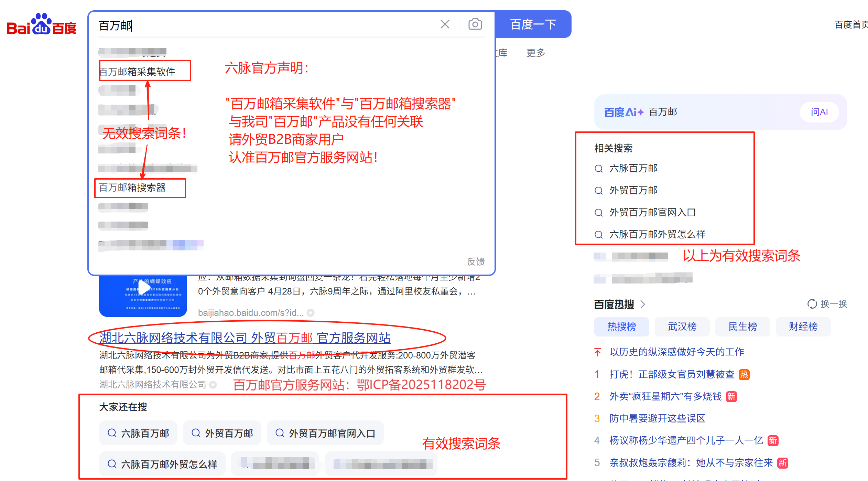Focus the search input containing 百万邮
Image resolution: width=868 pixels, height=481 pixels.
[x=265, y=25]
